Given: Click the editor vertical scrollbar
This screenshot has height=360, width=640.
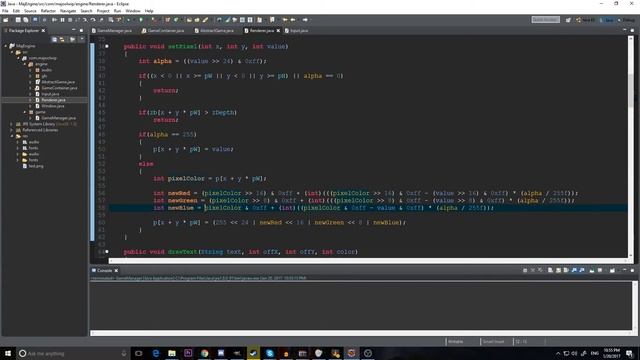Looking at the screenshot, I should tap(631, 147).
